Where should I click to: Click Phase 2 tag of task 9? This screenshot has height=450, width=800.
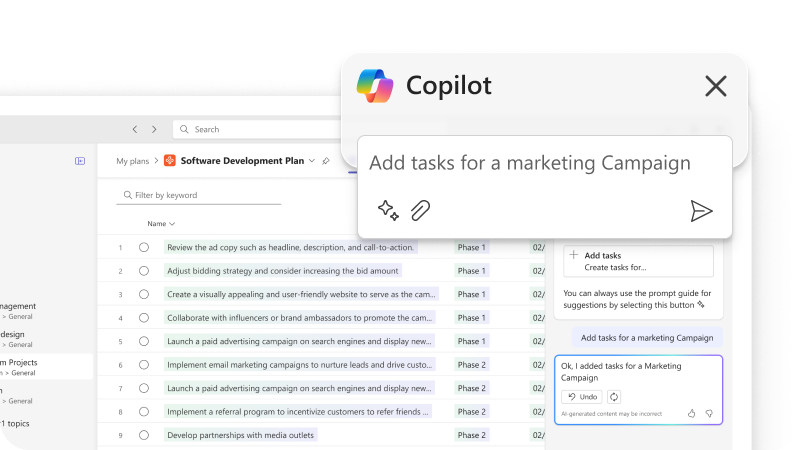coord(471,435)
